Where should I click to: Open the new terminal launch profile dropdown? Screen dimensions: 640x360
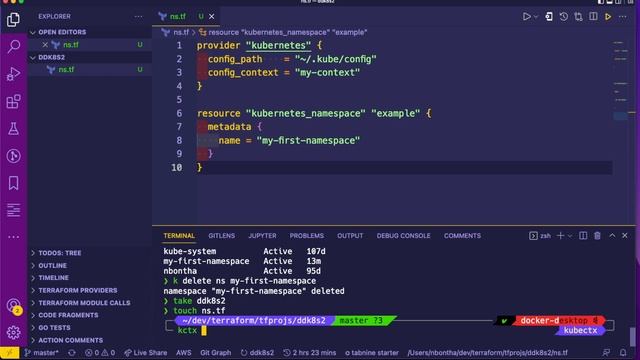(570, 236)
